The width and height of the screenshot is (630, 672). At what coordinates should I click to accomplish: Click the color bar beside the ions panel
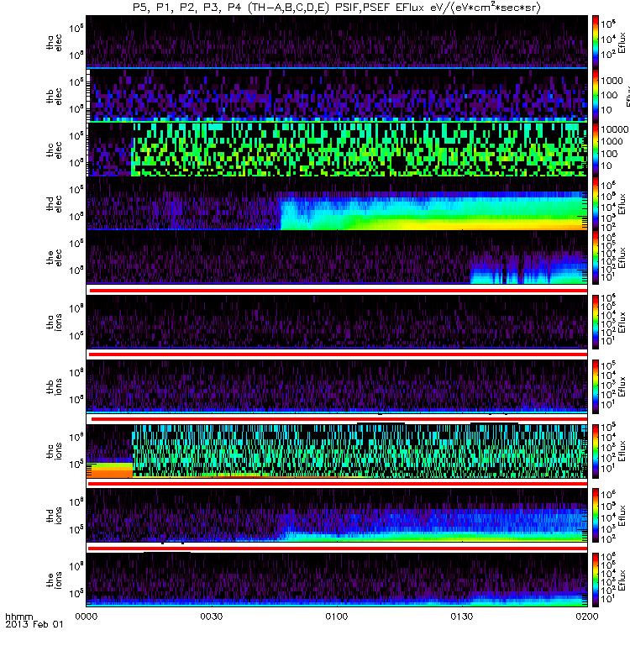pos(596,580)
